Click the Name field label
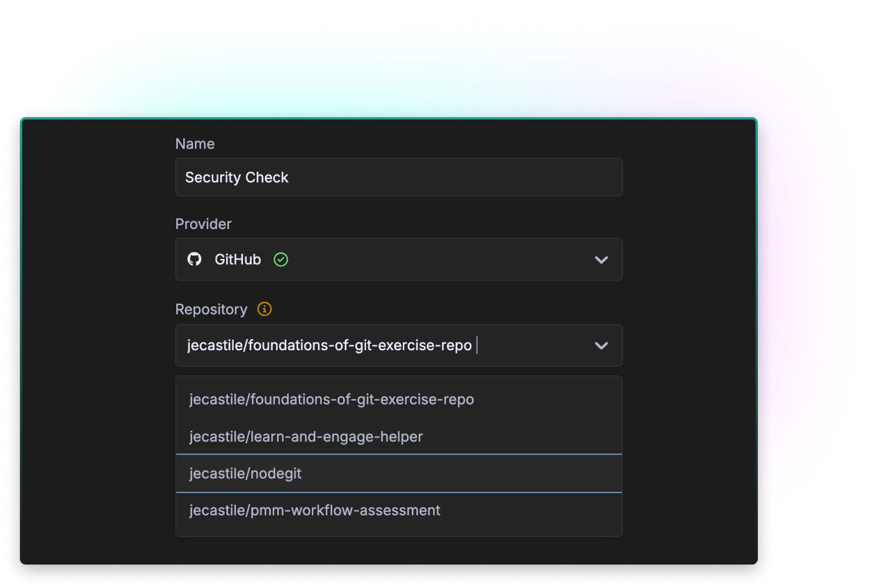 point(195,144)
